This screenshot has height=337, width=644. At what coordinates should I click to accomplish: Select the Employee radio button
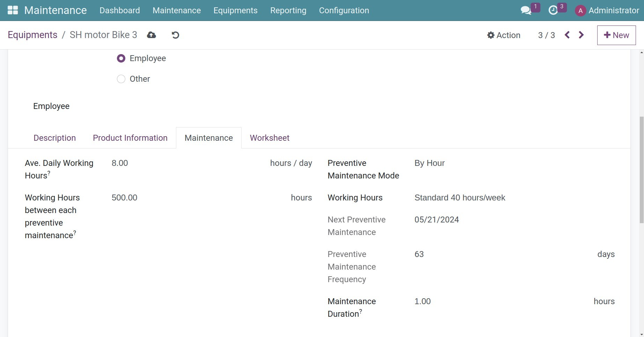tap(121, 58)
